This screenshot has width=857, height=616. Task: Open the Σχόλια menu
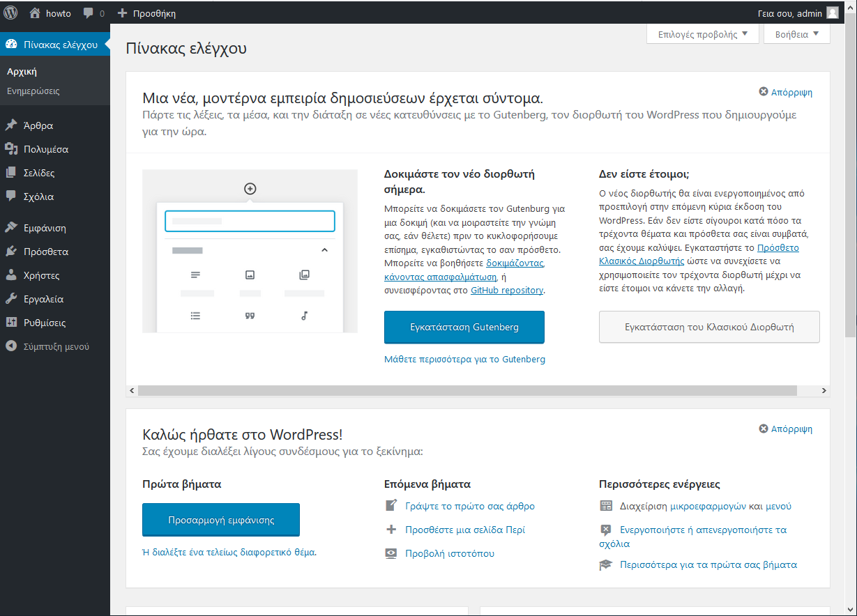click(x=55, y=197)
